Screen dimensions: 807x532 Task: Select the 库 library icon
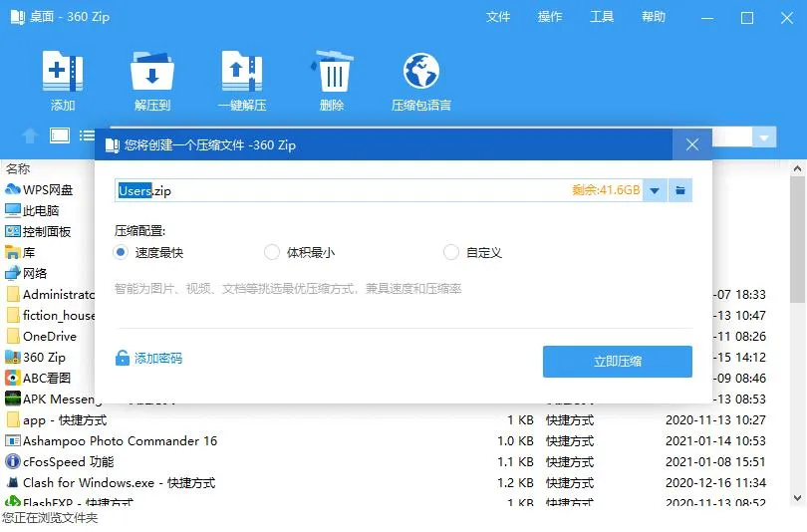12,252
